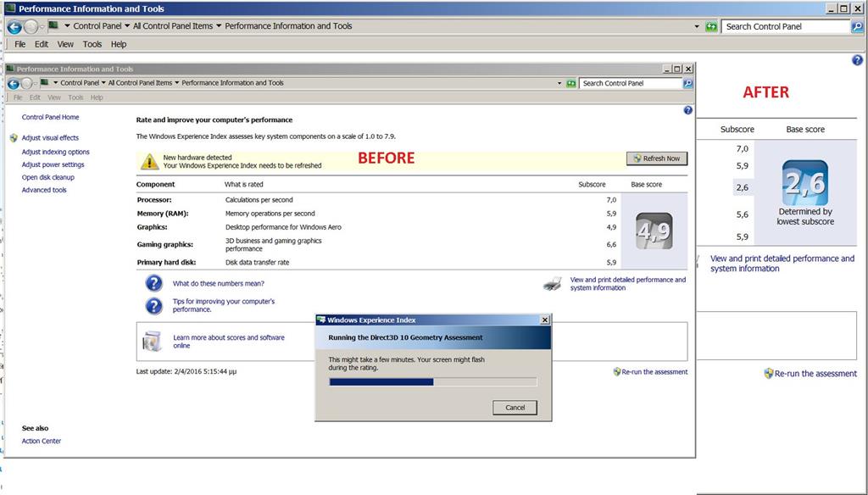Expand arrow before Control Panel in inner breadcrumb
The image size is (868, 495).
55,83
